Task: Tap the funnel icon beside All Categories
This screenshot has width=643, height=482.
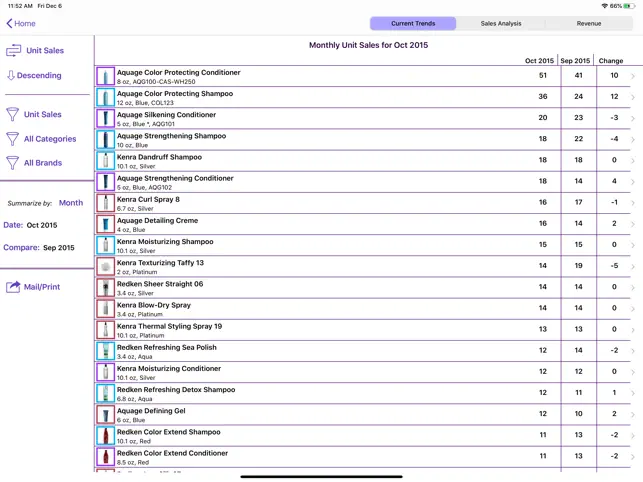Action: coord(13,139)
